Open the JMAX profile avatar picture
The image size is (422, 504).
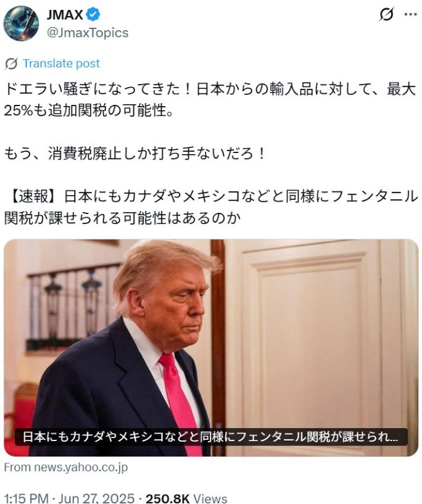click(x=21, y=23)
